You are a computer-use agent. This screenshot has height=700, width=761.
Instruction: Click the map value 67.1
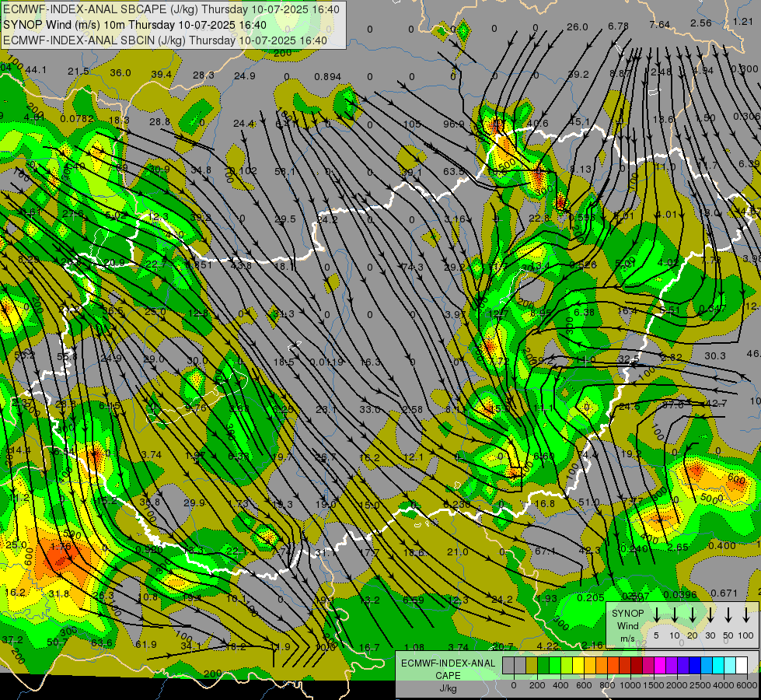pos(545,551)
